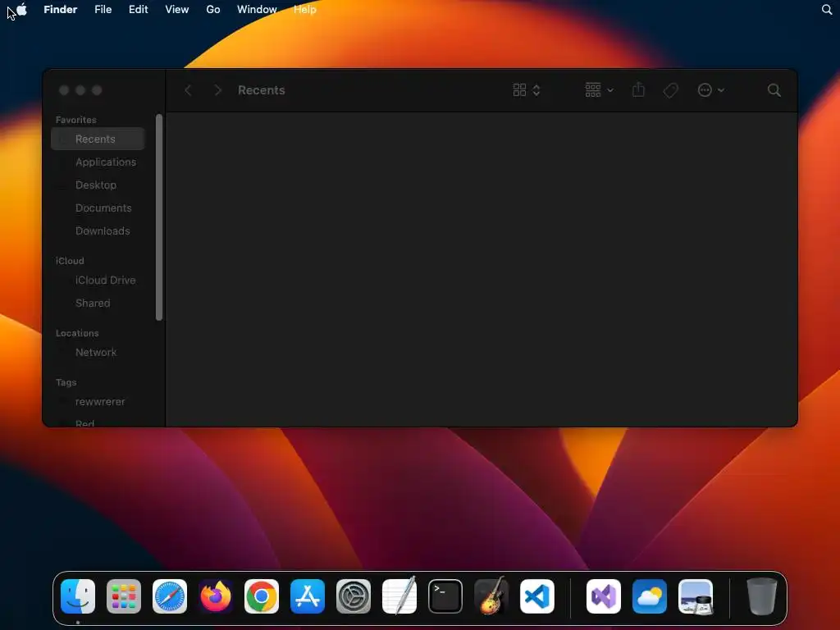This screenshot has width=840, height=630.
Task: Select iCloud Drive in the sidebar
Action: point(98,281)
